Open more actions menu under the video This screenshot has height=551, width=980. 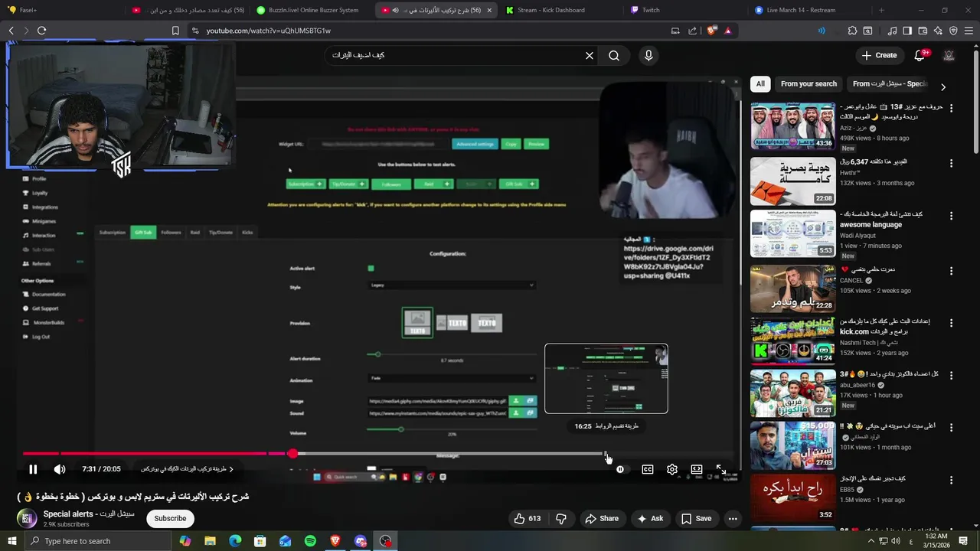(733, 518)
